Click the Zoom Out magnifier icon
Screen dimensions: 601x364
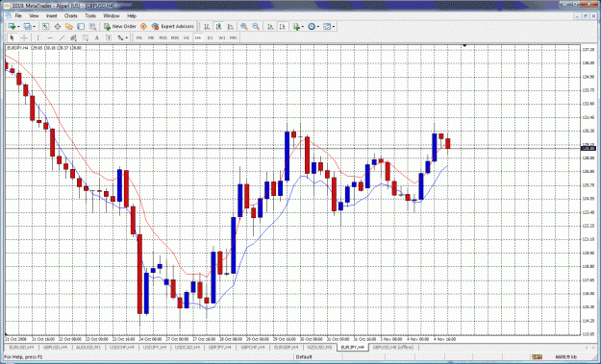click(256, 26)
